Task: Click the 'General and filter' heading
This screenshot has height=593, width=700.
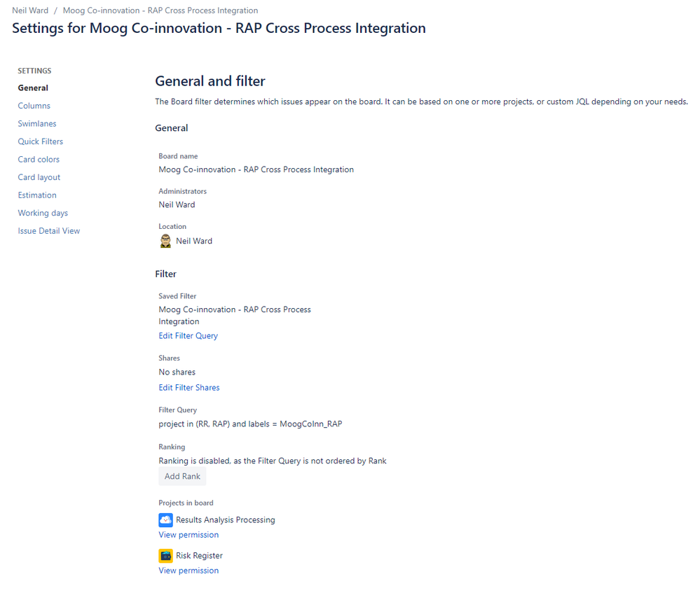Action: [x=210, y=81]
